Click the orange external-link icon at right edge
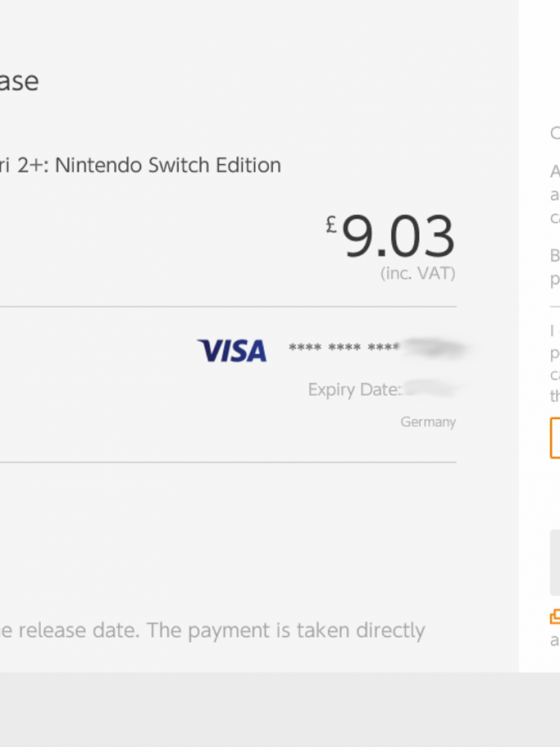Image resolution: width=560 pixels, height=747 pixels. point(555,617)
